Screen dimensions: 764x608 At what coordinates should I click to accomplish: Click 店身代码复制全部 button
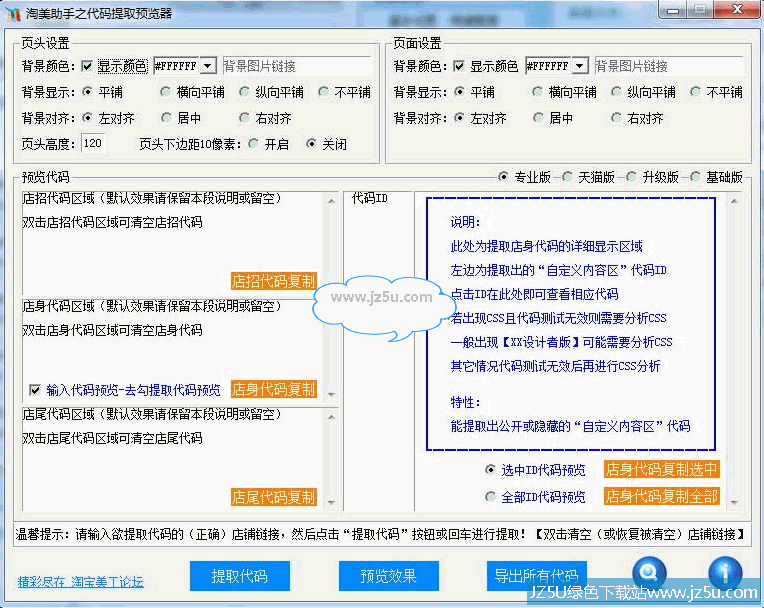(x=662, y=496)
